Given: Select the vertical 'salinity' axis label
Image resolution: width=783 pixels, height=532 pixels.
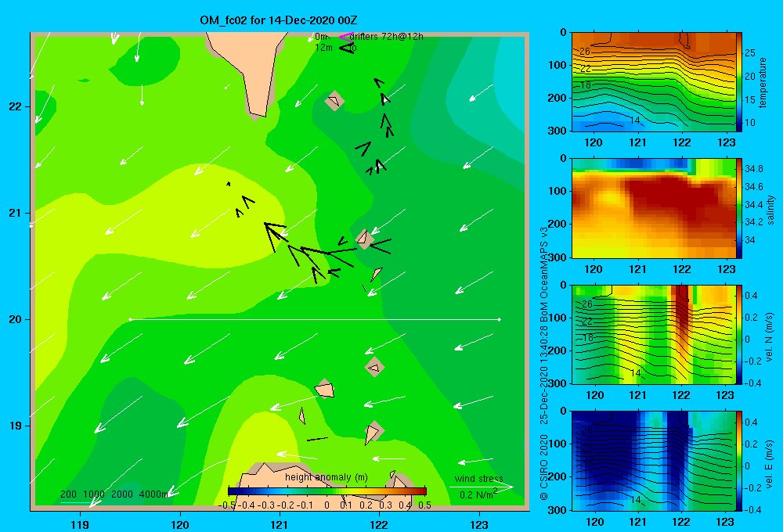Looking at the screenshot, I should coord(770,210).
